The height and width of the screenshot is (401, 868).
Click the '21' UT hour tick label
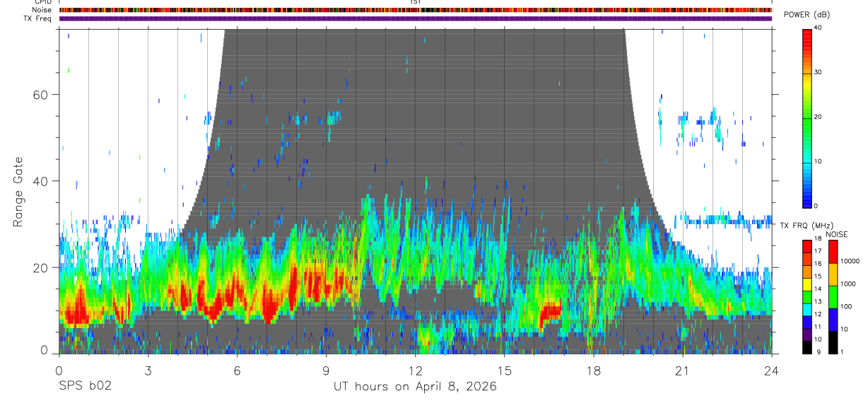(x=683, y=371)
